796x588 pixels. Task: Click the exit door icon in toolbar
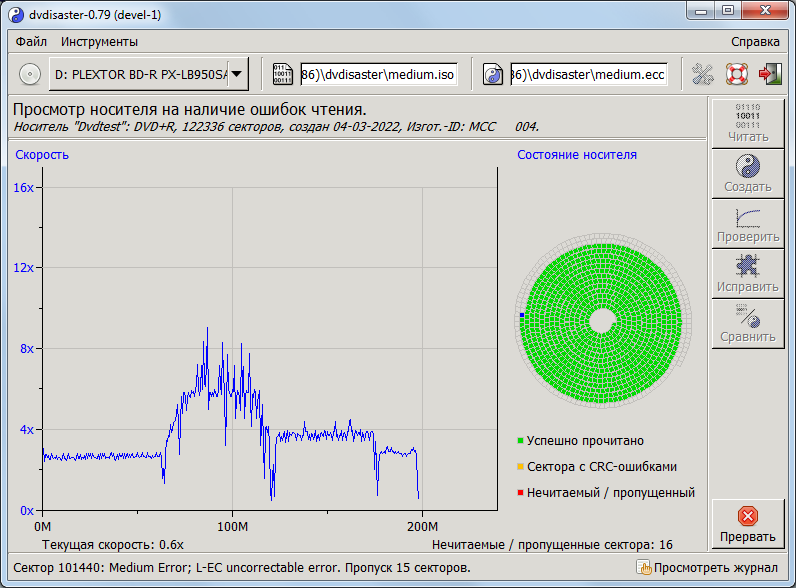point(770,74)
